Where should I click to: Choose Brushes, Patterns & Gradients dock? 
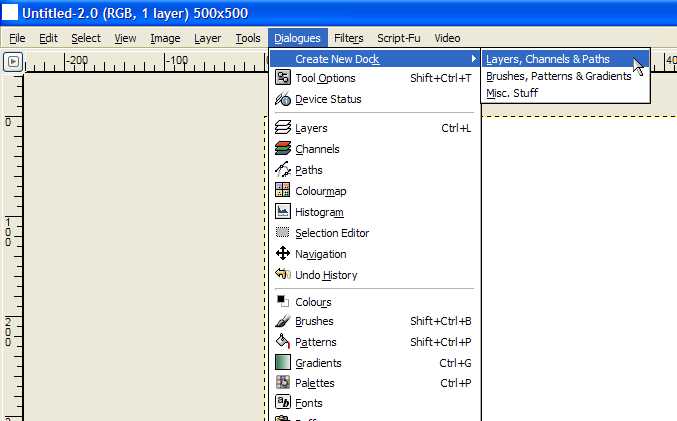[565, 76]
